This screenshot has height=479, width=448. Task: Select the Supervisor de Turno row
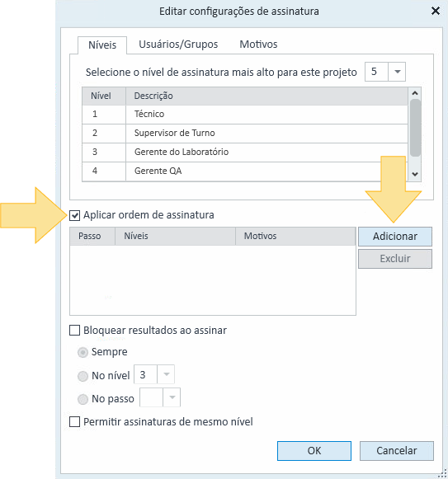tap(245, 134)
